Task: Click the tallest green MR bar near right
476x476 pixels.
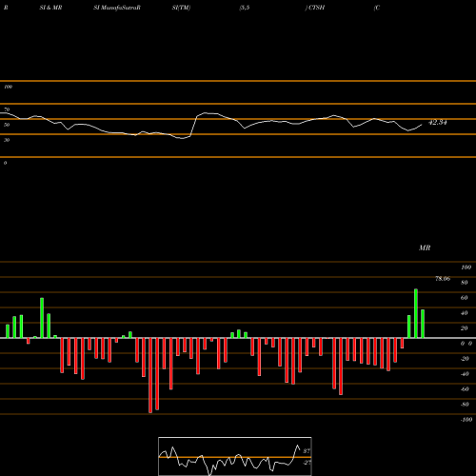Action: [x=416, y=313]
